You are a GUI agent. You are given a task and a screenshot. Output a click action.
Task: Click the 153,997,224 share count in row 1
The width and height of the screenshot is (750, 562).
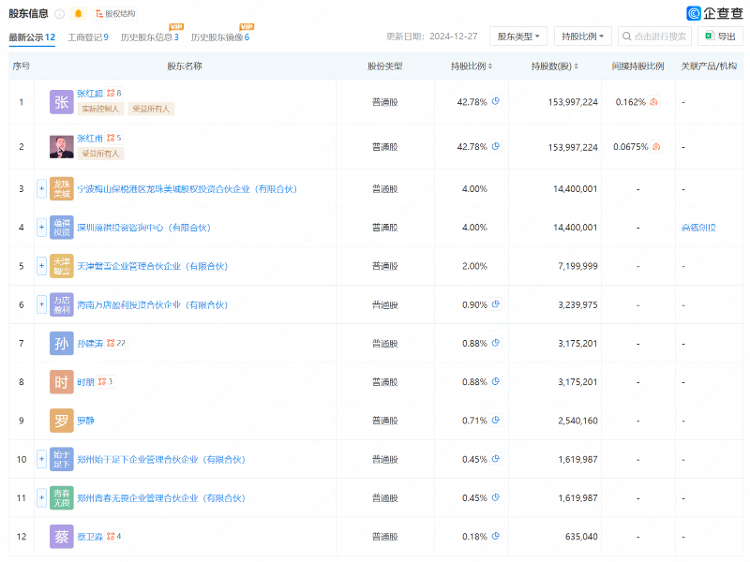573,102
